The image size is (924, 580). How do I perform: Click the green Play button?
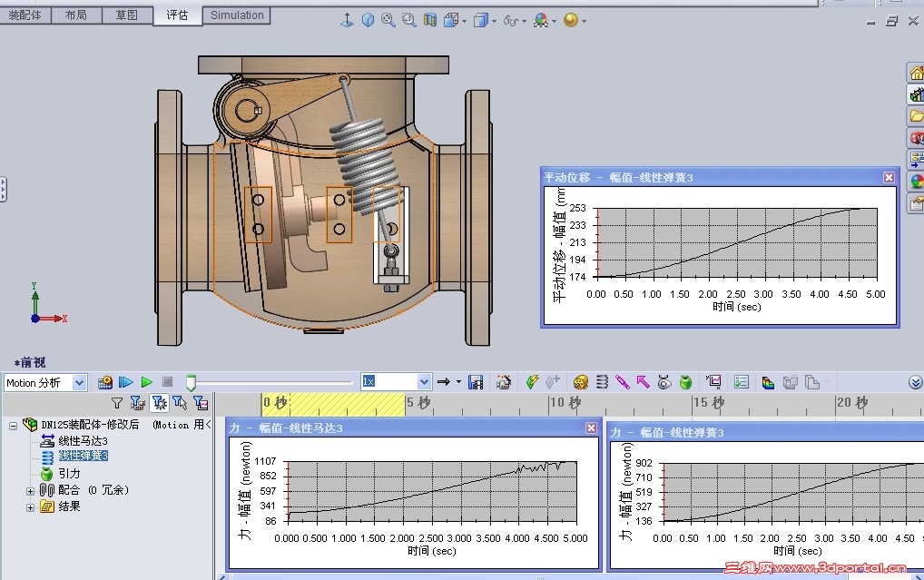tap(147, 382)
